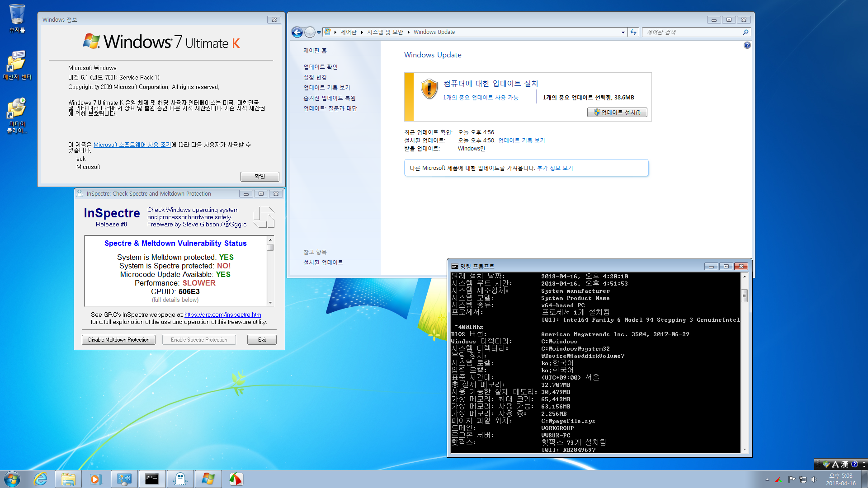Click InSpectre status scrollbar down arrow

270,303
